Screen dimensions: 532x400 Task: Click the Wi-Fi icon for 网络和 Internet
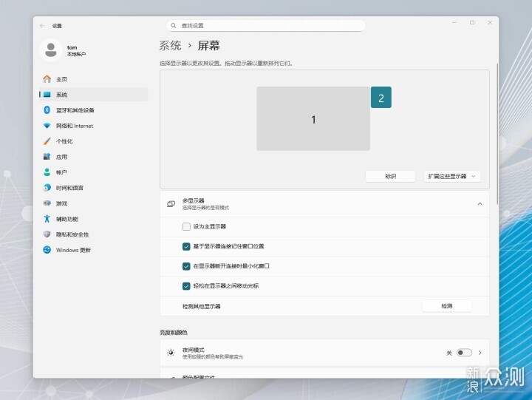click(47, 126)
